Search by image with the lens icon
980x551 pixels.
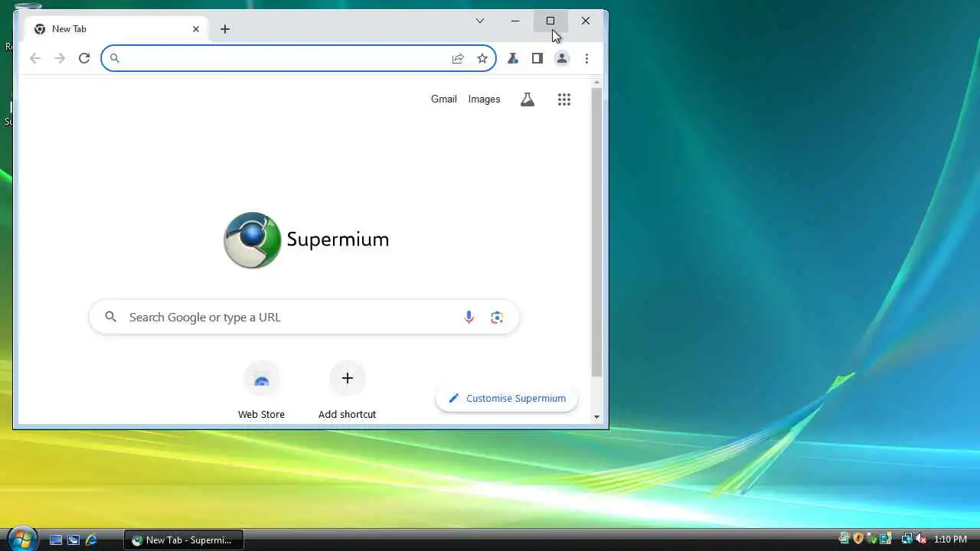497,317
